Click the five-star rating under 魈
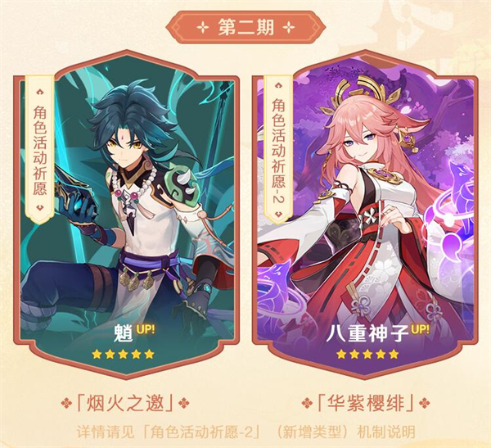 click(123, 354)
